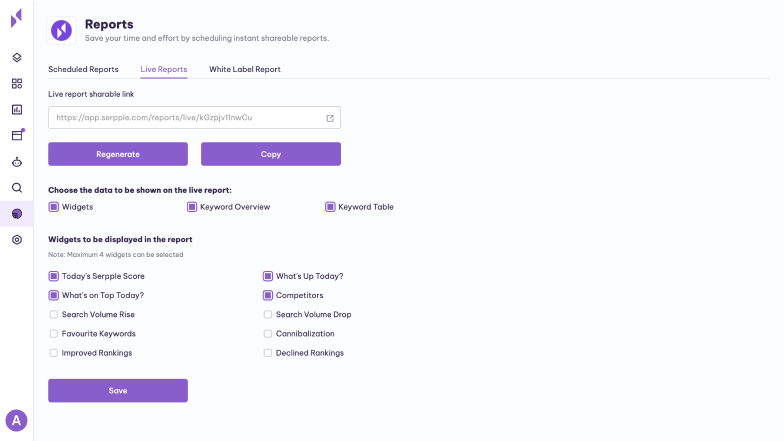
Task: Enable the Cannibalization widget checkbox
Action: pos(268,334)
